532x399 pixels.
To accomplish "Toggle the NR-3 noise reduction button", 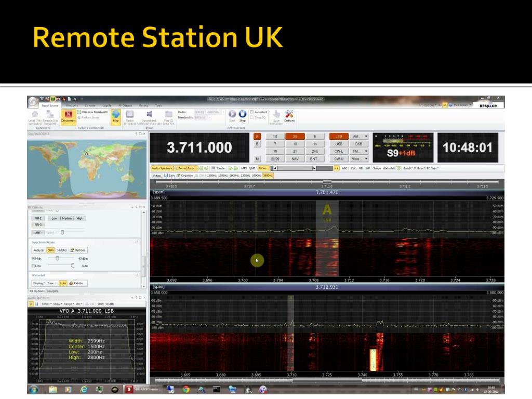I will (38, 225).
